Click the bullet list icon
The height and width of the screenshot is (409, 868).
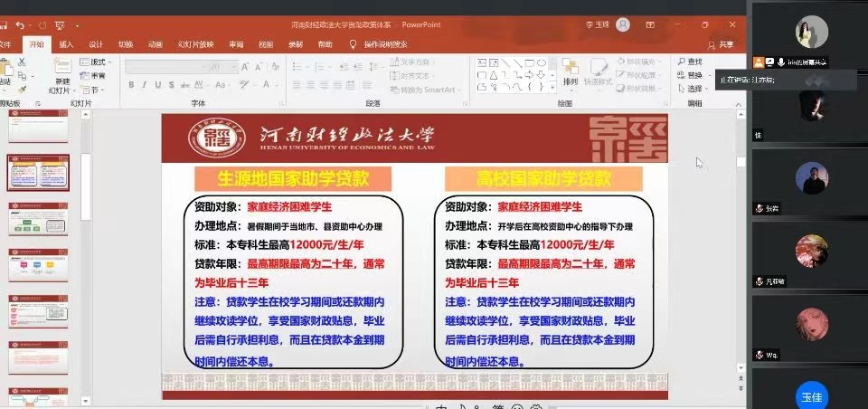[x=298, y=66]
